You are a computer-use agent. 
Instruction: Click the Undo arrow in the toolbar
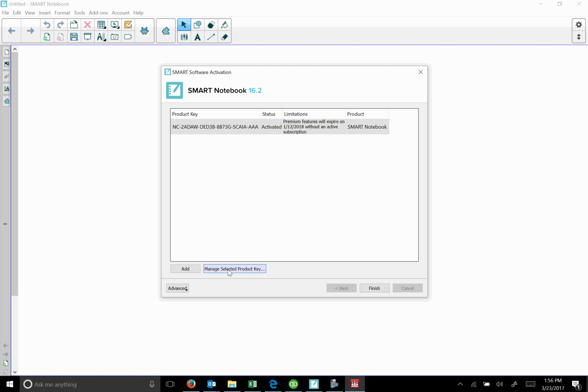pyautogui.click(x=47, y=24)
